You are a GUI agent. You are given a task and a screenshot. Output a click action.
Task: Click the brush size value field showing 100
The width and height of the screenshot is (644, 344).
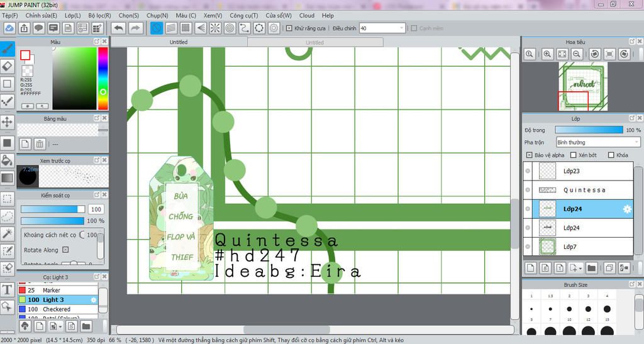coord(96,209)
